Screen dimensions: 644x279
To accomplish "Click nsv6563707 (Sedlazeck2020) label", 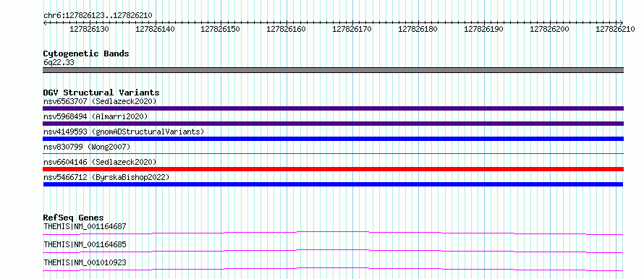I will 100,101.
